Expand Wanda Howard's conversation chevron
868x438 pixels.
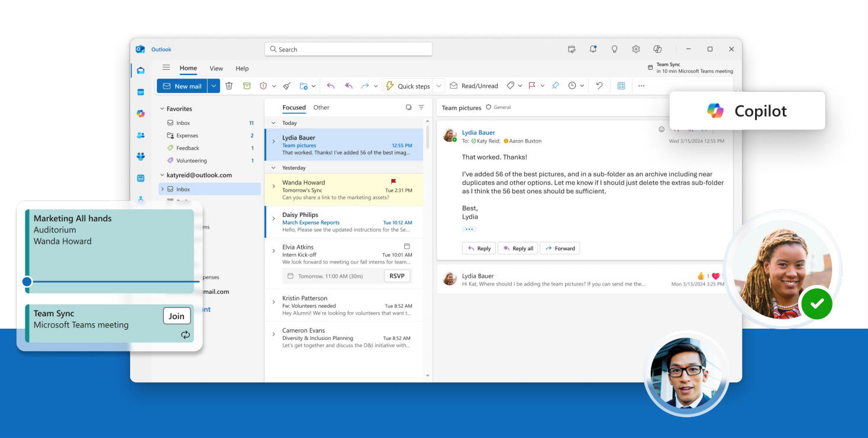pyautogui.click(x=273, y=186)
